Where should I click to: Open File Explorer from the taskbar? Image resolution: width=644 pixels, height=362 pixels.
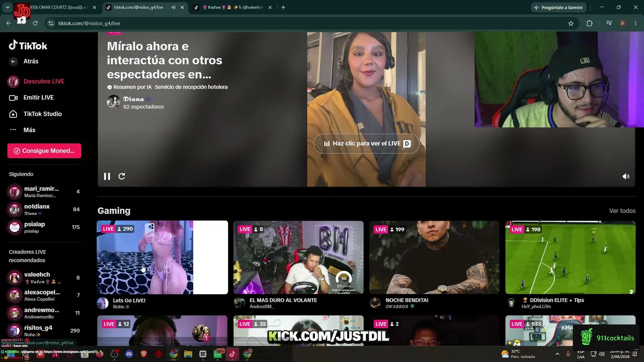[188, 354]
